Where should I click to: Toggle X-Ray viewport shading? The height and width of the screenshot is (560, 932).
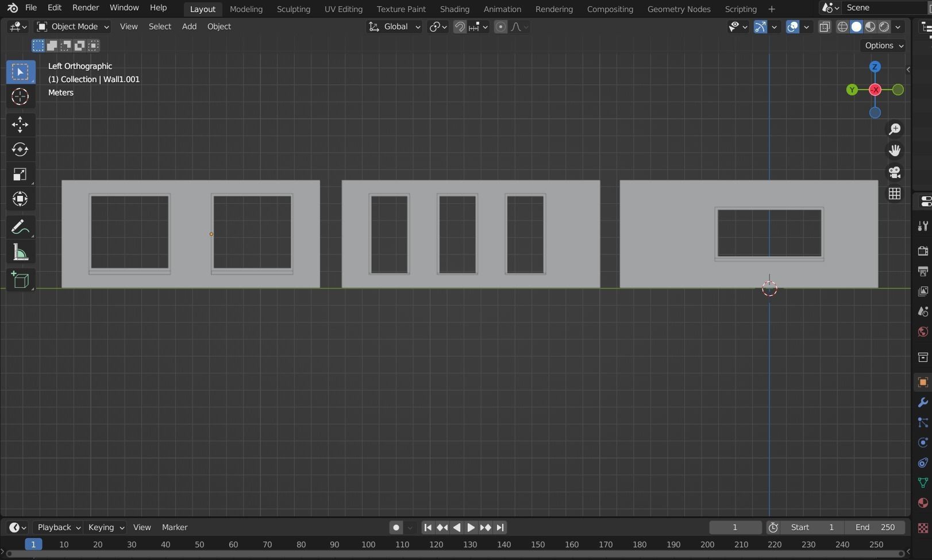point(825,26)
